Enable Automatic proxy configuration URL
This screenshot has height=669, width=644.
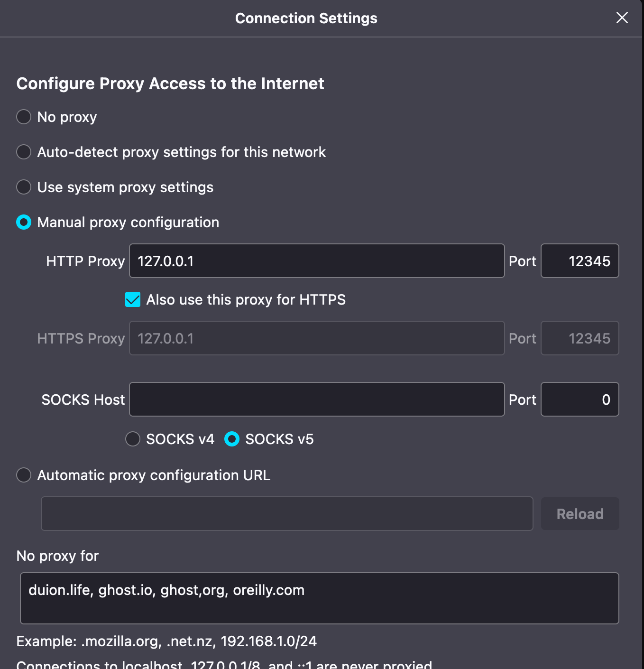(x=24, y=475)
